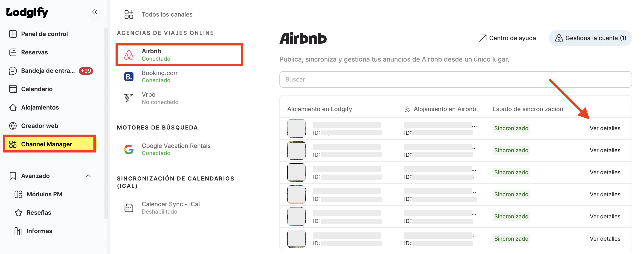Collapse the sidebar with double-chevron icon
The height and width of the screenshot is (254, 644).
click(95, 12)
